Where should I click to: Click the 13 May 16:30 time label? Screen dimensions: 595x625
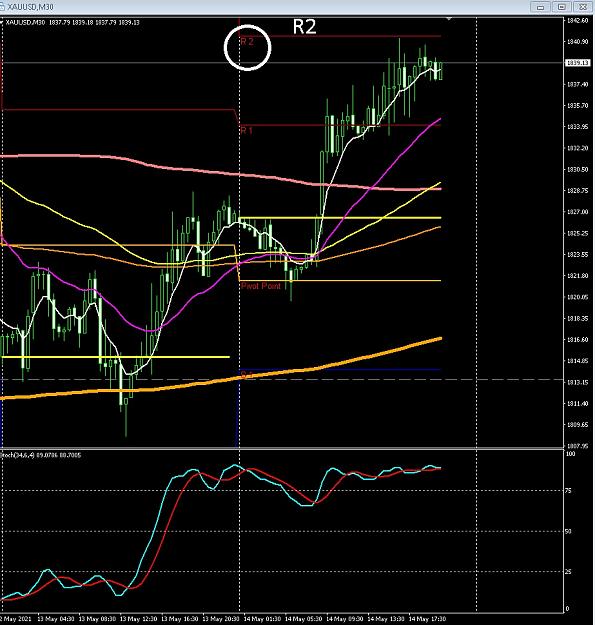(179, 619)
